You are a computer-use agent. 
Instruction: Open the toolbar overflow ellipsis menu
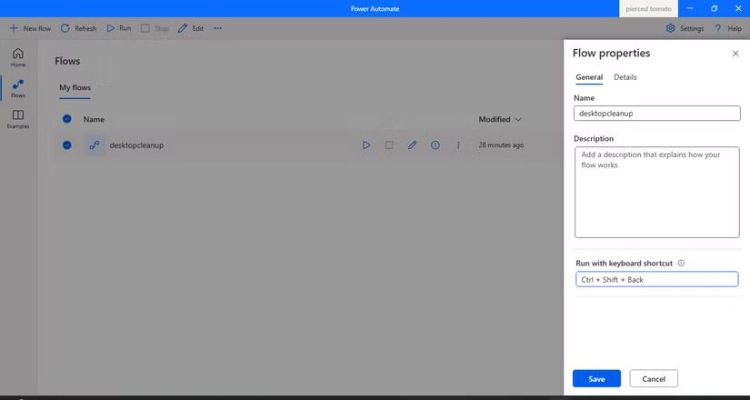tap(218, 28)
